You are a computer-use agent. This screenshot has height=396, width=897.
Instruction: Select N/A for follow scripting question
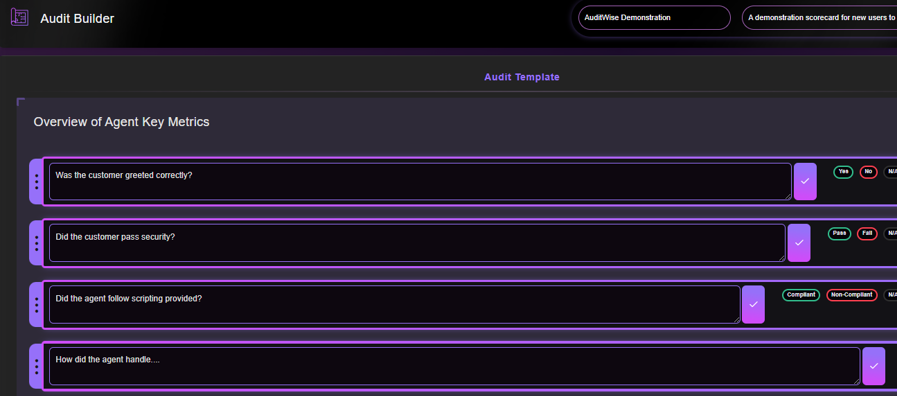[890, 295]
